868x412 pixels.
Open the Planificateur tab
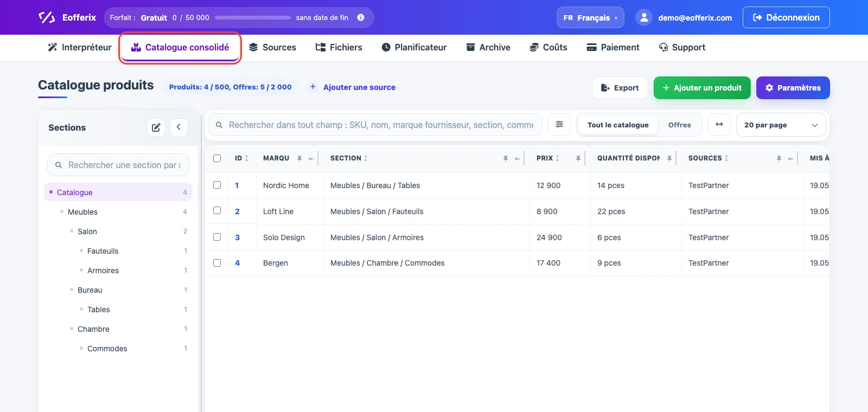414,47
